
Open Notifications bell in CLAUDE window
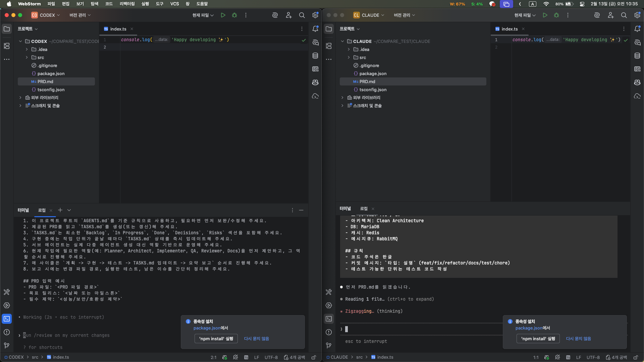tap(637, 29)
